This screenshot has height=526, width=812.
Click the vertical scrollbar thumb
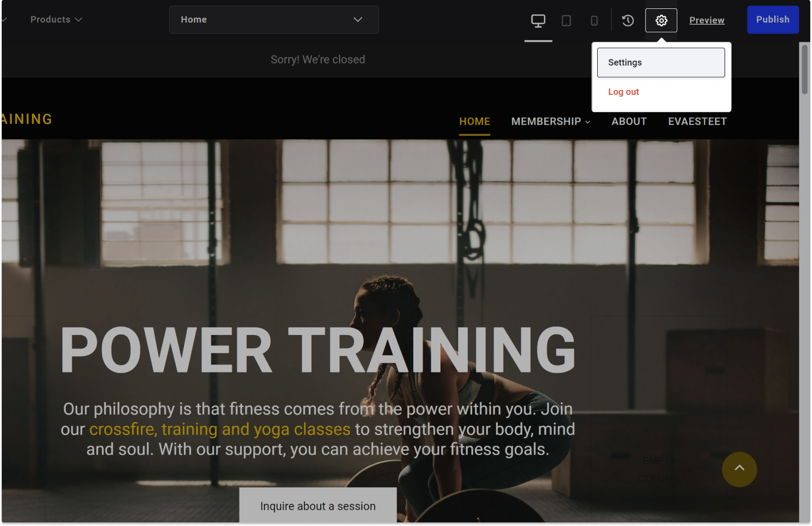coord(804,69)
